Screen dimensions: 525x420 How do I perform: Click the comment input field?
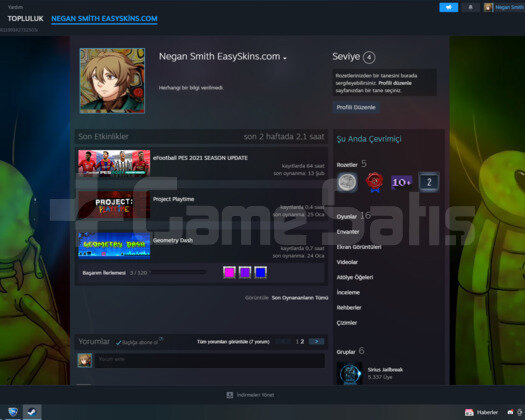pyautogui.click(x=210, y=360)
